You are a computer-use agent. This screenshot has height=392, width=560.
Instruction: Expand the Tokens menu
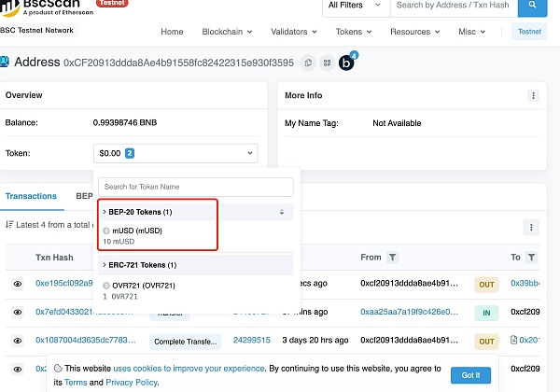tap(354, 32)
